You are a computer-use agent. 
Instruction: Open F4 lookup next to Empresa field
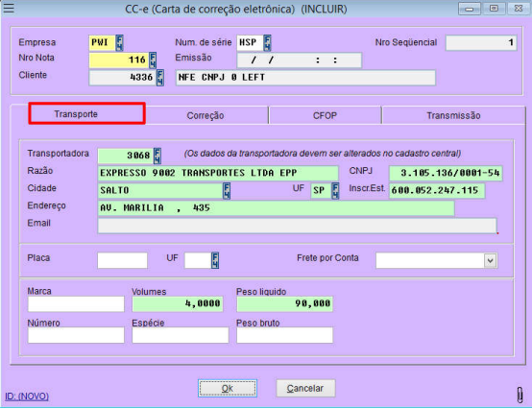119,43
